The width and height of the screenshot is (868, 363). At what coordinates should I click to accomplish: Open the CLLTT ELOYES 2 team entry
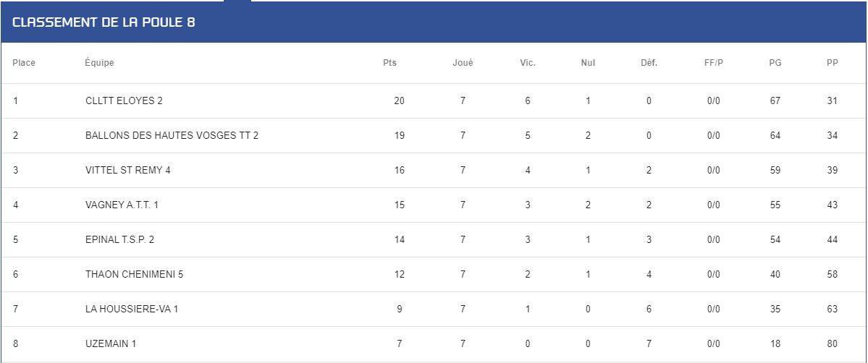(124, 101)
